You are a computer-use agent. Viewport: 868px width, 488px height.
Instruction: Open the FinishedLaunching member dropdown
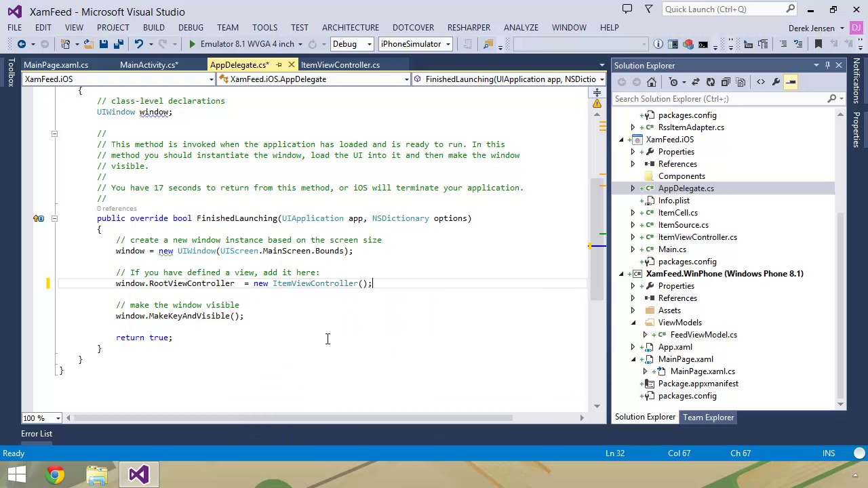[x=601, y=79]
